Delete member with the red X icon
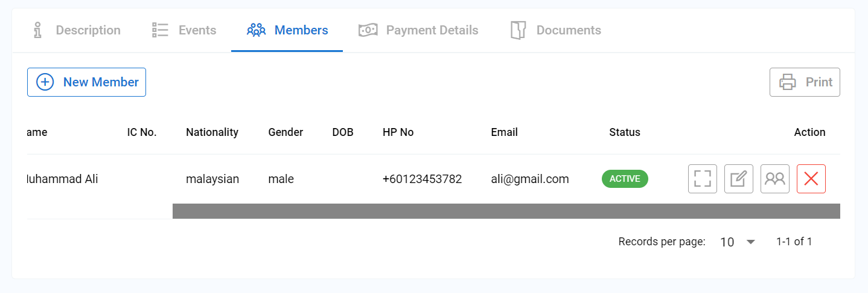The image size is (868, 293). (x=811, y=179)
